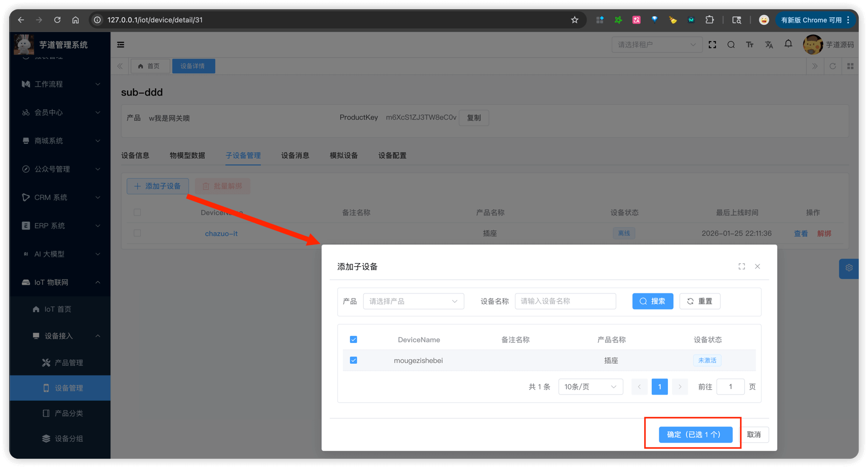
Task: Click the fullscreen icon in the top header
Action: pyautogui.click(x=712, y=45)
